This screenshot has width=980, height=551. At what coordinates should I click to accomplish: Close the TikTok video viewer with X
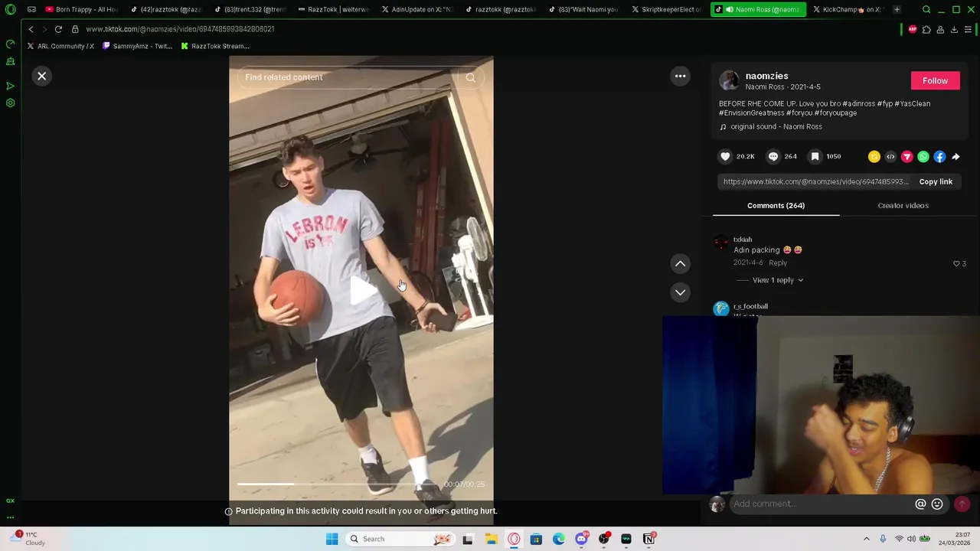tap(42, 76)
